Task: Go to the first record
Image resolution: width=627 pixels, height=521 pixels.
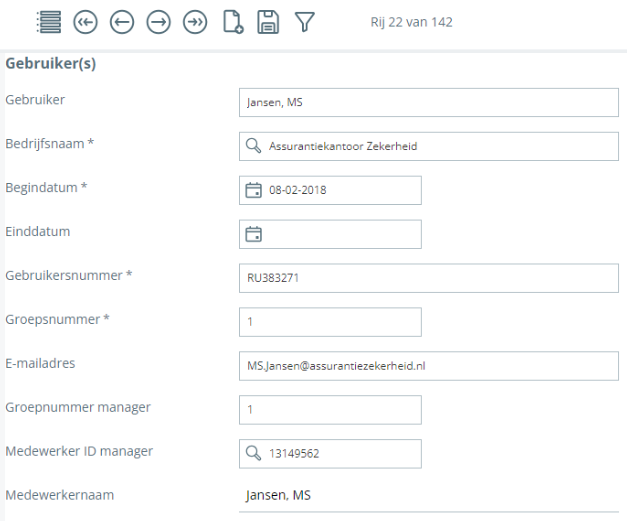Action: (85, 22)
